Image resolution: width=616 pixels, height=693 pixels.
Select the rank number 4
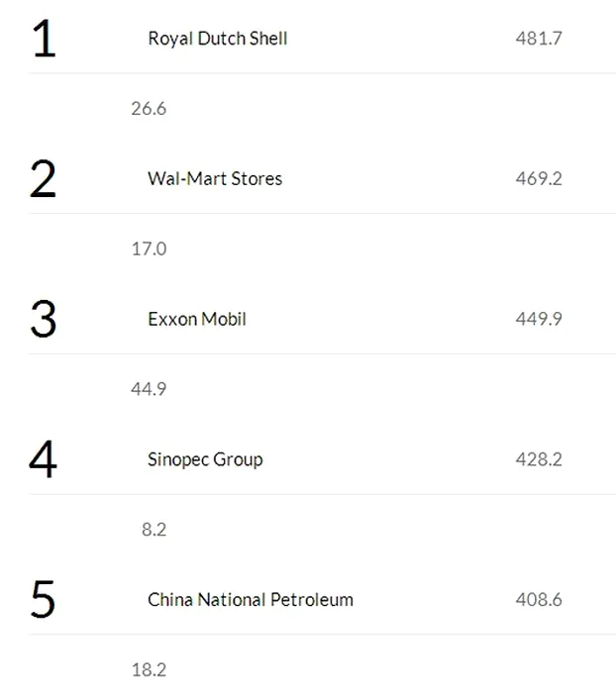(44, 460)
